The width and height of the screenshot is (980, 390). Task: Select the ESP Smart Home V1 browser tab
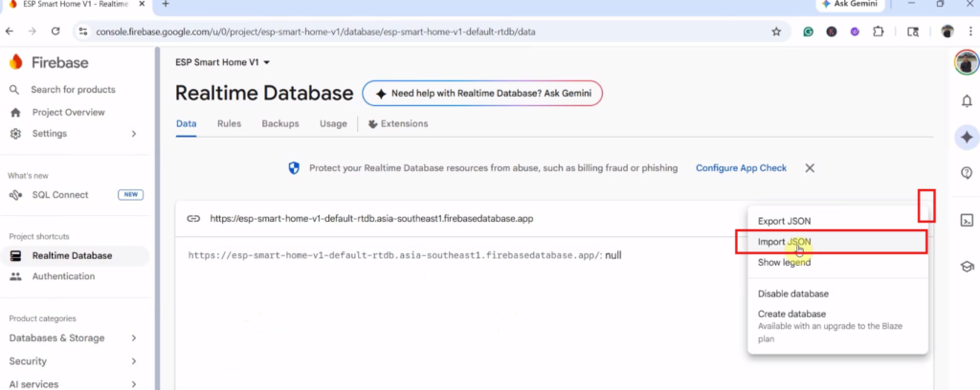(x=74, y=4)
